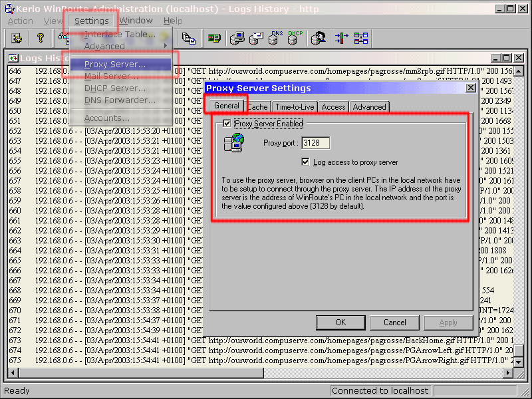This screenshot has width=532, height=399.
Task: Open the Settings menu
Action: (x=92, y=21)
